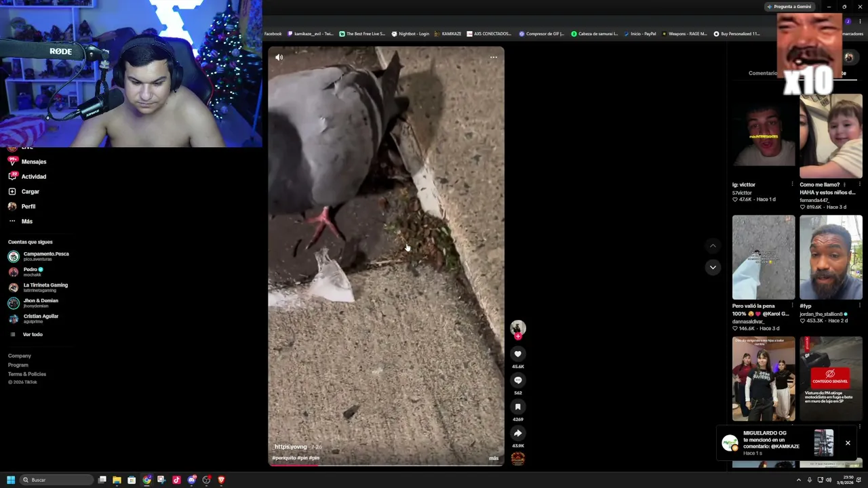
Task: Open options for 'ig: vicitor' video
Action: click(792, 184)
